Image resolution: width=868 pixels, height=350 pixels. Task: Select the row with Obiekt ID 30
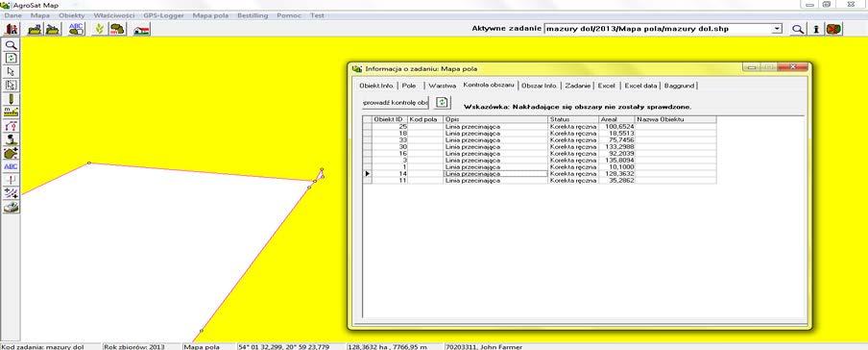[540, 146]
